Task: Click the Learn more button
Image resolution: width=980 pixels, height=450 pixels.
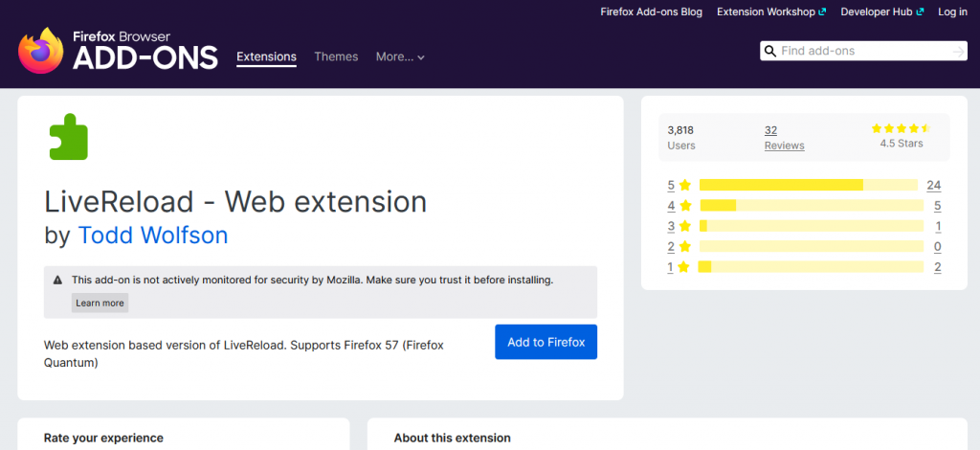Action: pos(100,303)
